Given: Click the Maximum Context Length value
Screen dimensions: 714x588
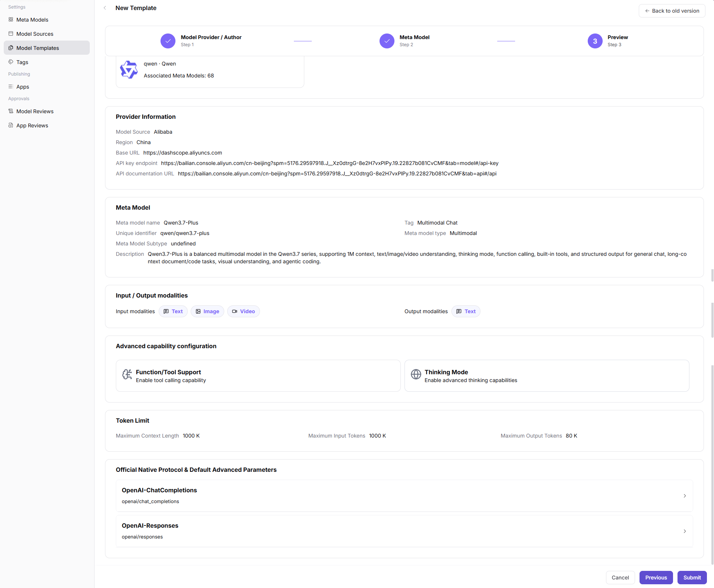Looking at the screenshot, I should pos(191,436).
